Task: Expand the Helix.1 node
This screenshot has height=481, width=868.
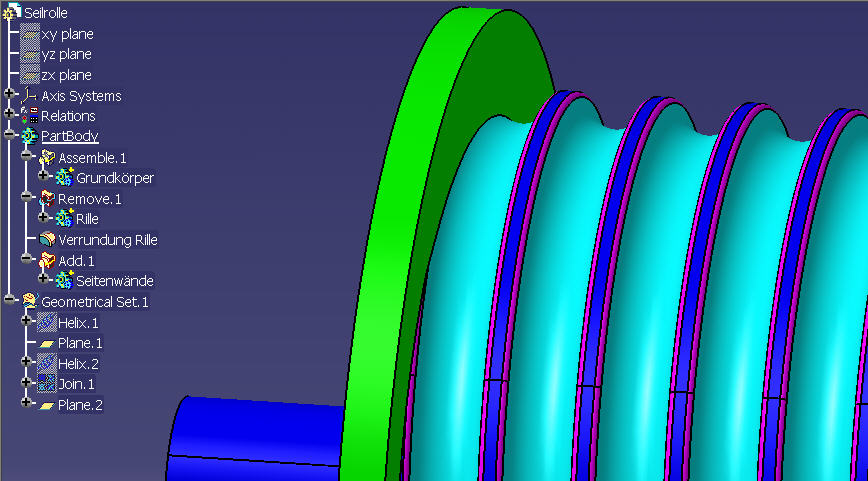Action: (26, 321)
